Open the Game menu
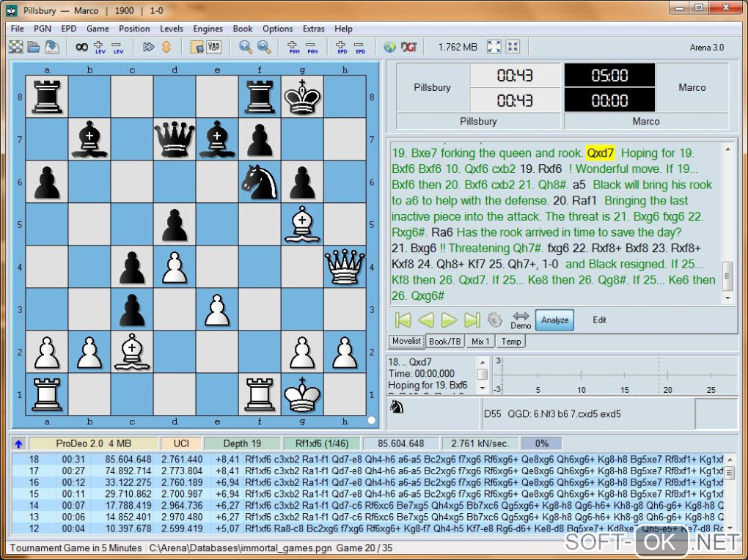The height and width of the screenshot is (560, 748). (x=98, y=29)
